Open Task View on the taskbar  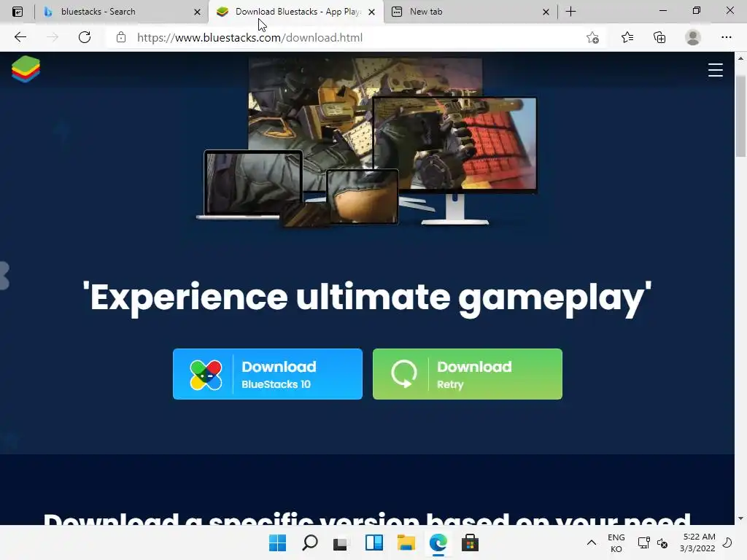(x=341, y=542)
